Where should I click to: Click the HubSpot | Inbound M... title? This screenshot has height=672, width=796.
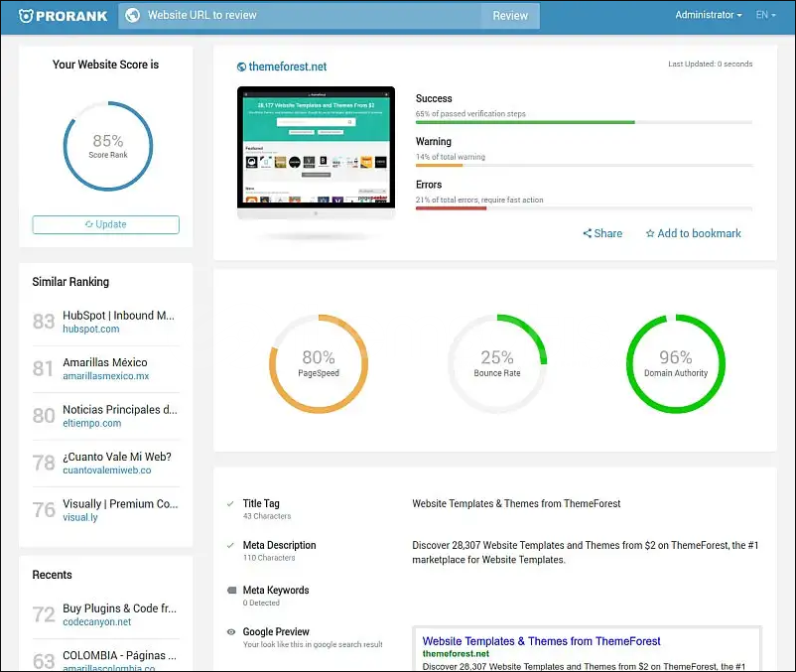[x=118, y=316]
